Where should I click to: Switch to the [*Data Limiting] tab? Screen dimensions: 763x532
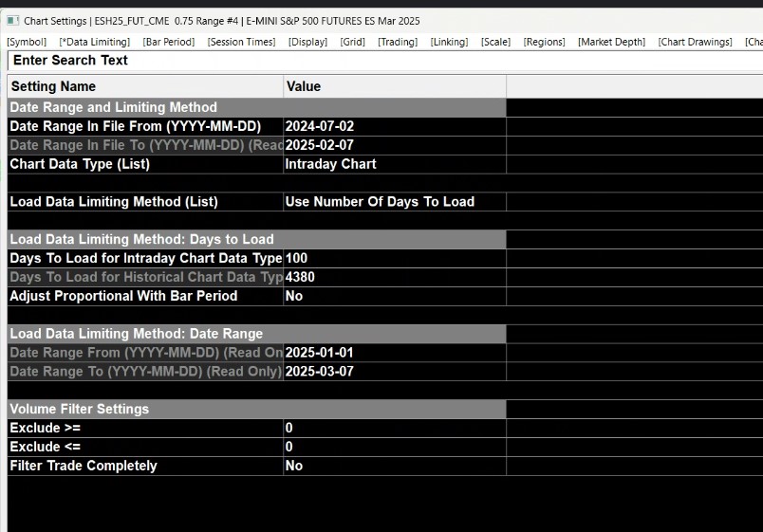pos(95,42)
